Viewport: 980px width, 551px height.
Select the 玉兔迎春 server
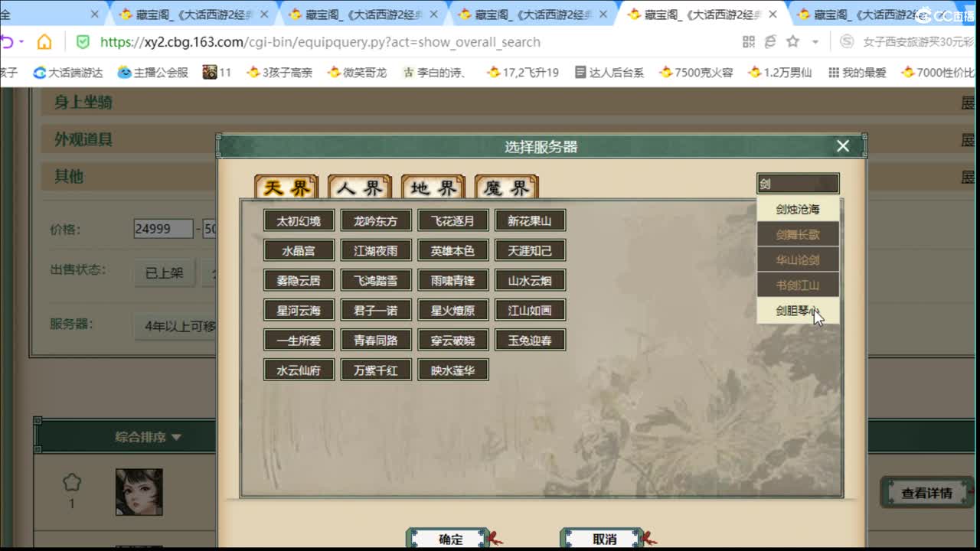[530, 340]
